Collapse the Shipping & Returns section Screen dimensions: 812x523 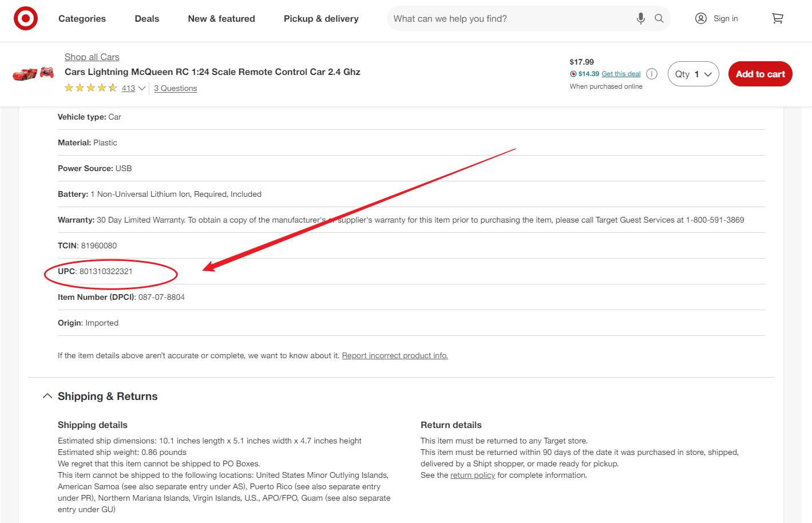pos(100,396)
